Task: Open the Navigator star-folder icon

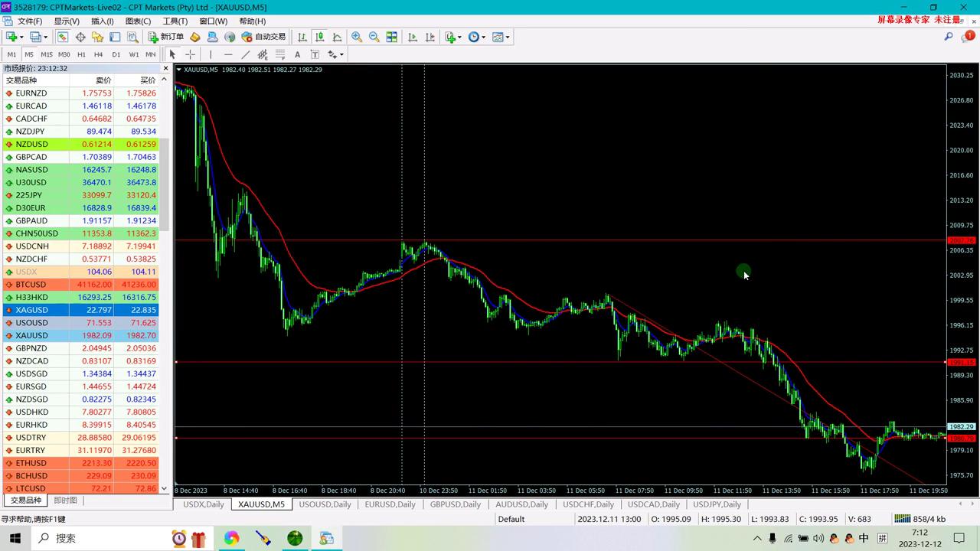Action: [x=97, y=37]
